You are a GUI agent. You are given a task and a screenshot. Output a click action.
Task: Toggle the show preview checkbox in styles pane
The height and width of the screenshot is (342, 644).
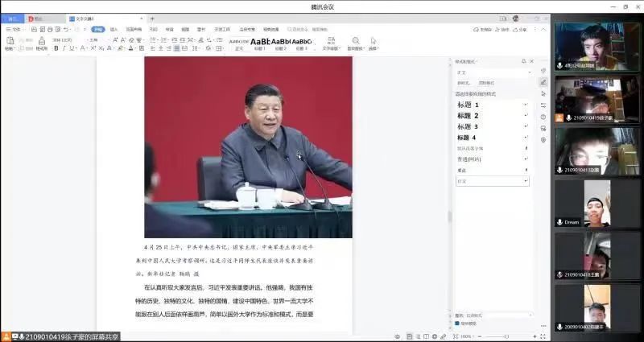(457, 323)
